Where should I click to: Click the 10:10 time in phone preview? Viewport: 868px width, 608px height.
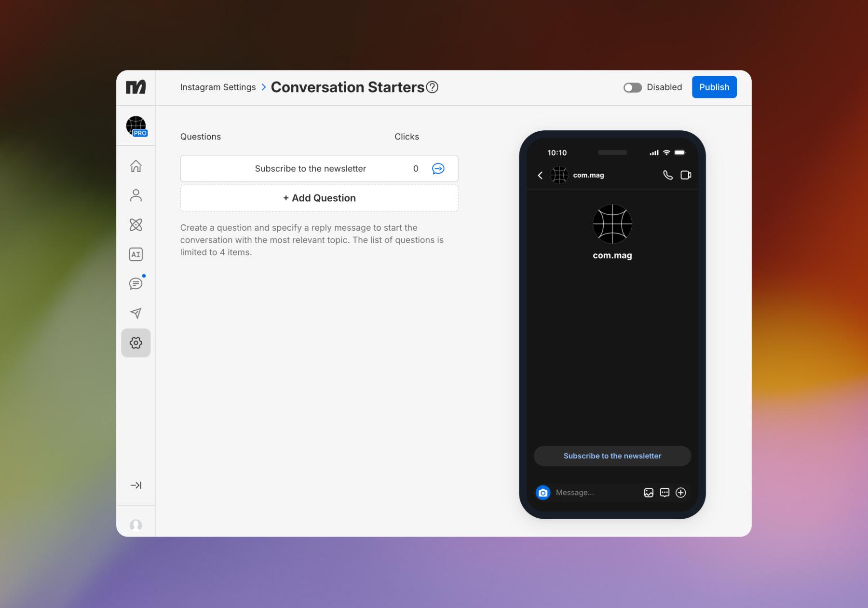click(557, 153)
